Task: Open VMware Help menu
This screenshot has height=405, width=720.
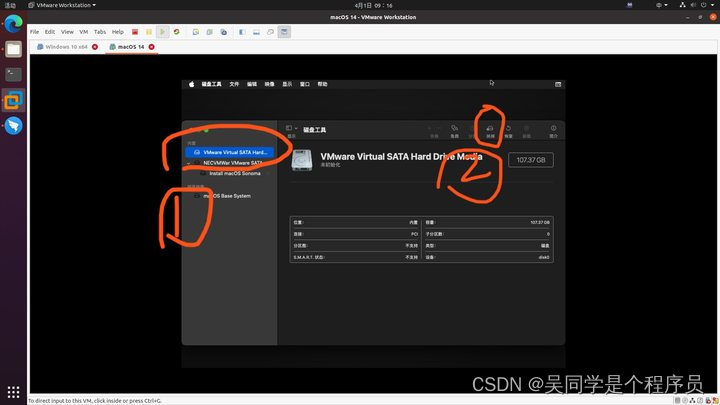Action: pos(118,32)
